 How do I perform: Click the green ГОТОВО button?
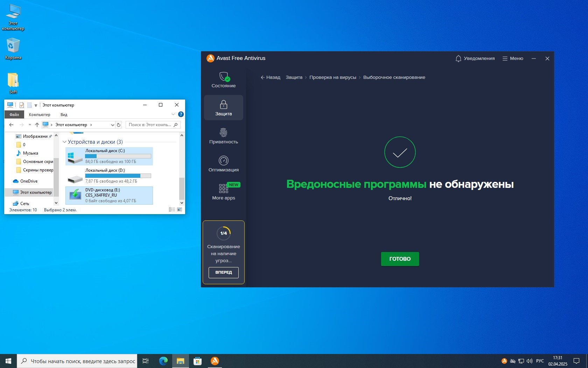(x=400, y=259)
